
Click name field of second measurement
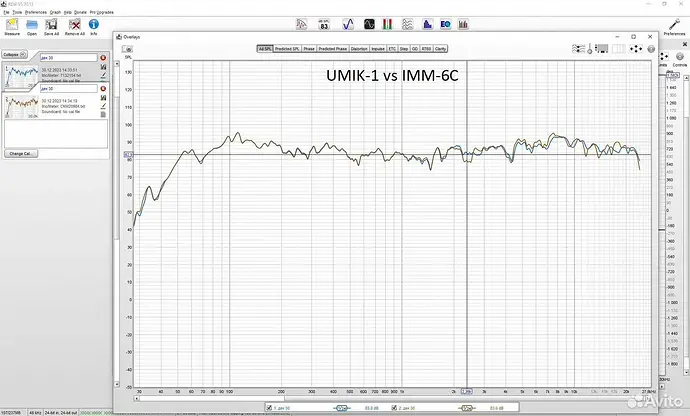point(68,88)
